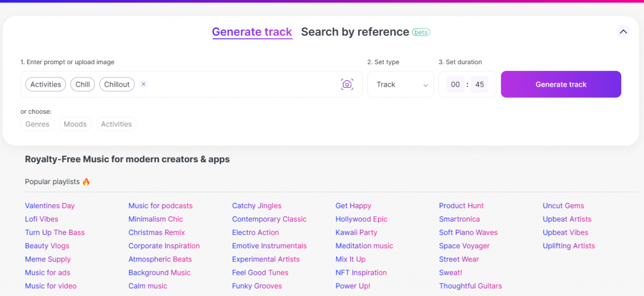This screenshot has width=644, height=296.
Task: Open the Smartronica playlist
Action: pos(459,219)
